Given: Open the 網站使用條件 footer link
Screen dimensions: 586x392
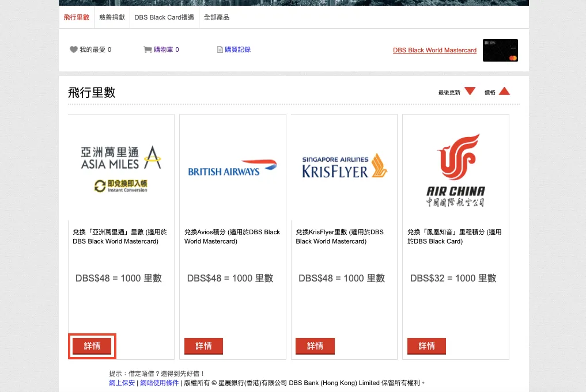Looking at the screenshot, I should click(159, 383).
